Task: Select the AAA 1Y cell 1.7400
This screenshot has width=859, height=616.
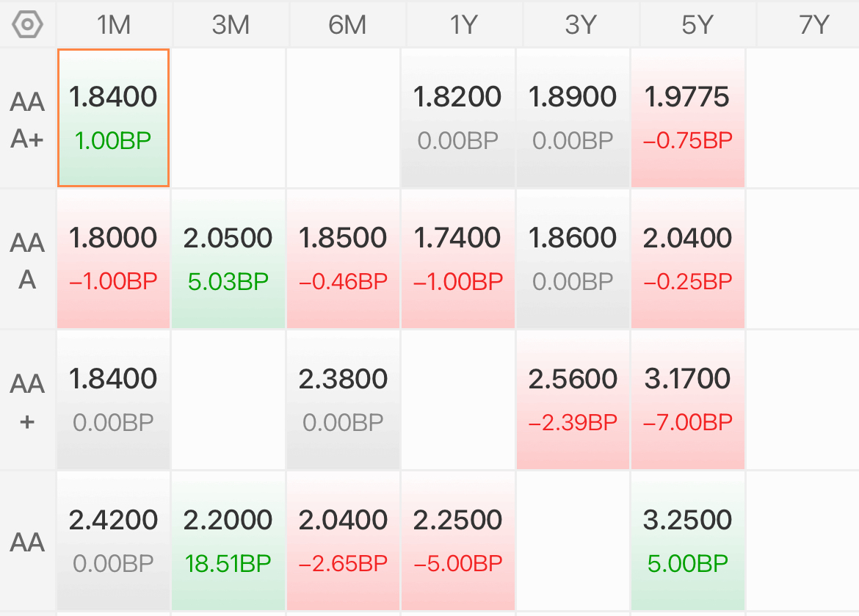Action: (x=458, y=258)
